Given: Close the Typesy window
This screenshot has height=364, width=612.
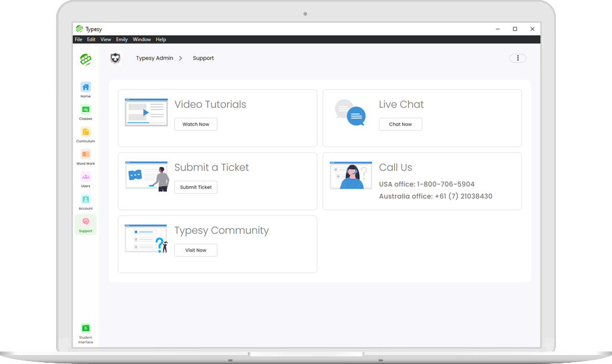Looking at the screenshot, I should [533, 29].
